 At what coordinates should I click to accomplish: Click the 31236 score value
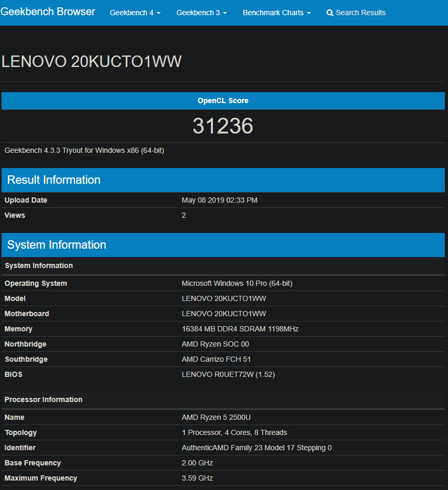pos(223,126)
